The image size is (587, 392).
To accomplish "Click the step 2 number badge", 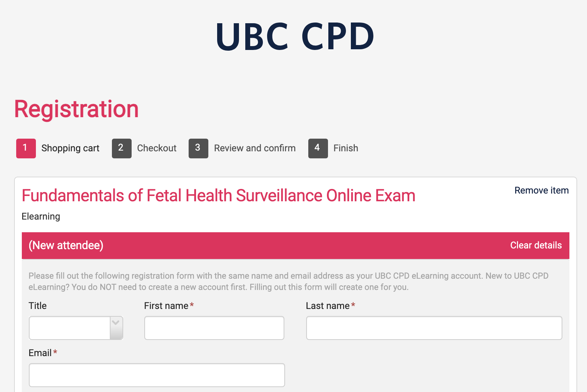I will (121, 148).
